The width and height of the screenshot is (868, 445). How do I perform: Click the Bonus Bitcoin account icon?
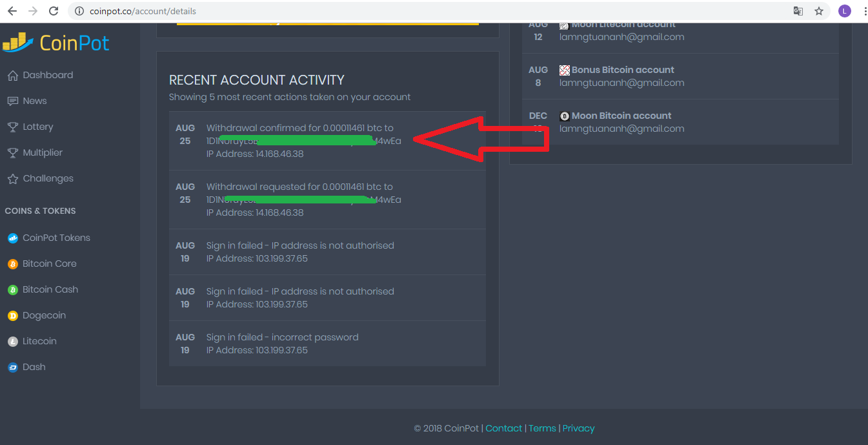point(565,70)
